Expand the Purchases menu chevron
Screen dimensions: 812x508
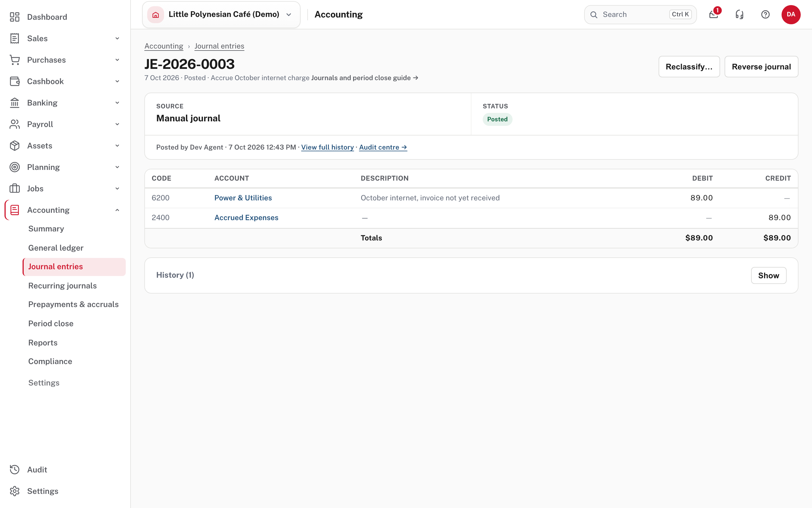118,60
